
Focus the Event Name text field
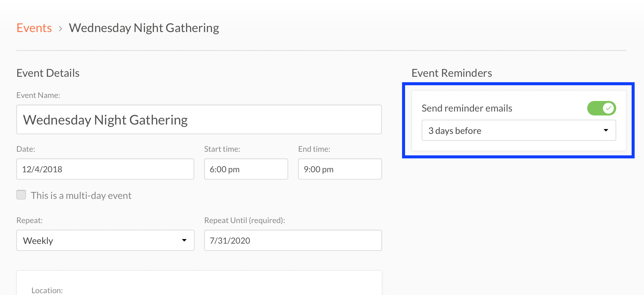tap(199, 120)
